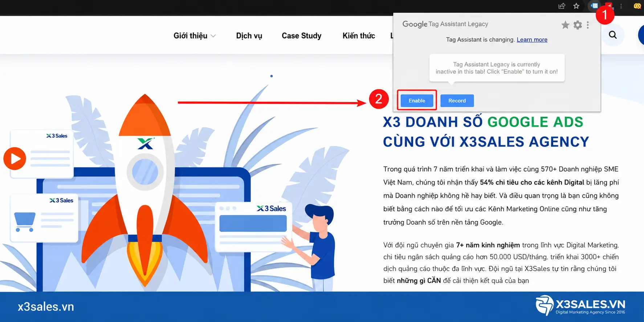Viewport: 644px width, 322px height.
Task: Click the yellow profile avatar icon
Action: pyautogui.click(x=637, y=6)
